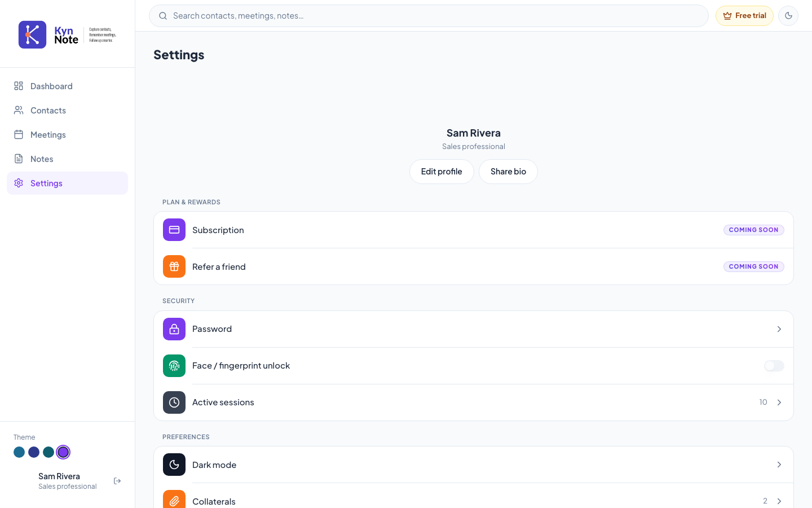Expand the Collaterals row chevron
Screen dimensions: 812x508
pos(779,501)
